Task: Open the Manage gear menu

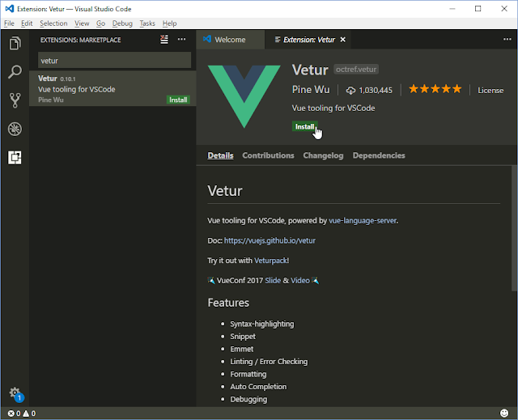Action: 15,393
